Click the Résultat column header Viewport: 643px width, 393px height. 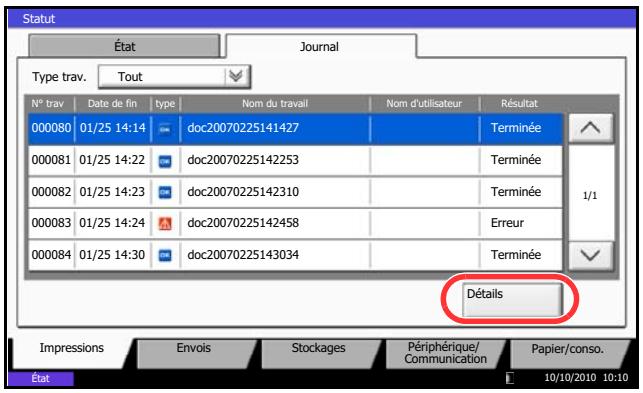[x=519, y=104]
